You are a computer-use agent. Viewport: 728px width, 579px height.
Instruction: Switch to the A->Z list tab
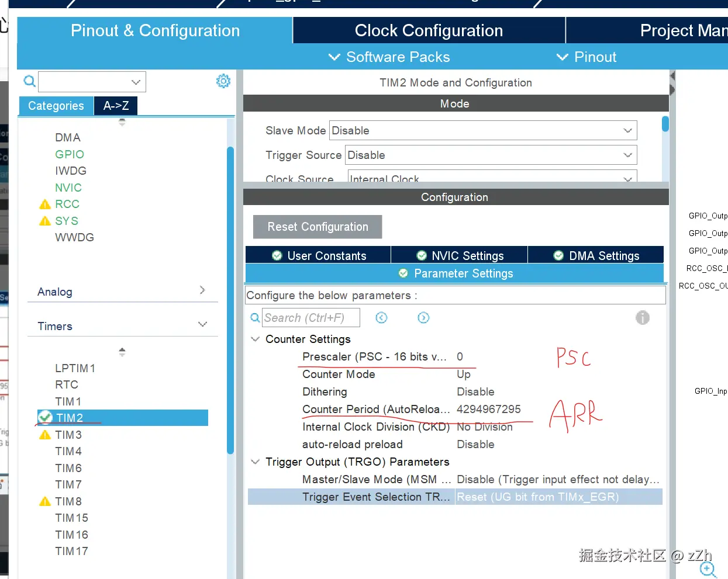116,106
